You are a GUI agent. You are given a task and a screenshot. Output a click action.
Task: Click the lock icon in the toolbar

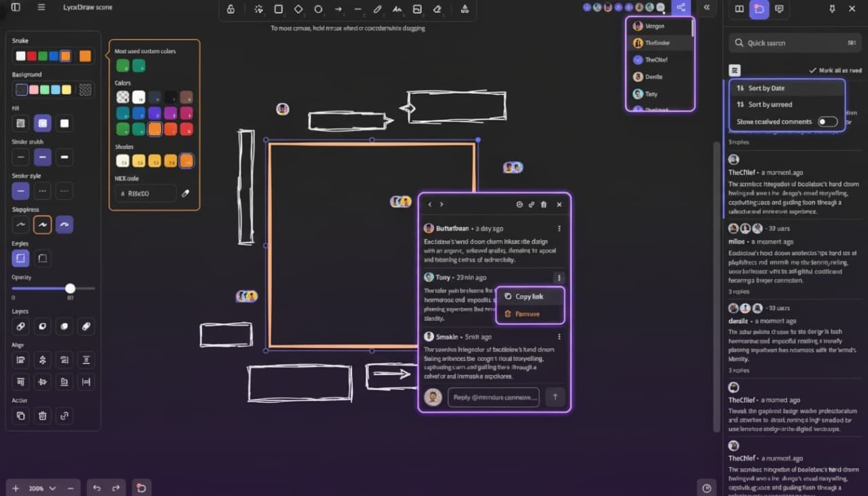pos(230,9)
